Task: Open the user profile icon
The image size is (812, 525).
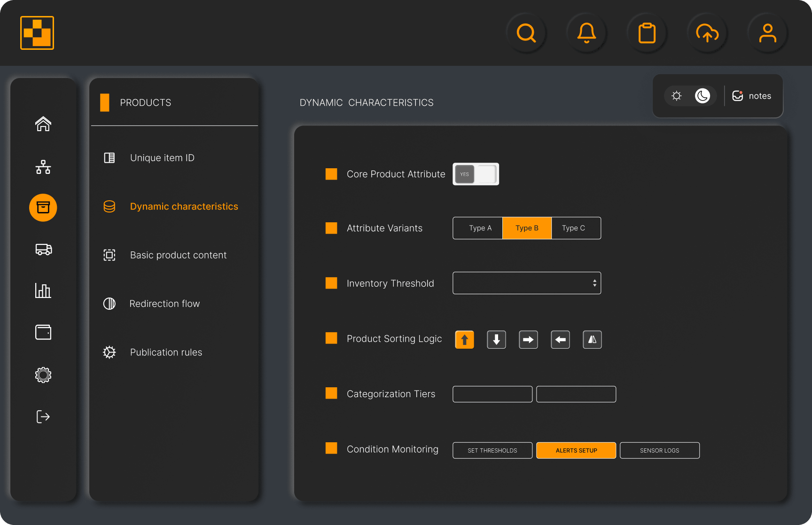Action: 767,33
